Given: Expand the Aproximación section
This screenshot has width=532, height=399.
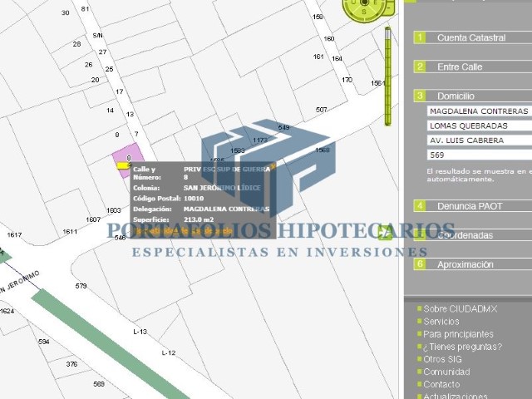Looking at the screenshot, I should 473,264.
